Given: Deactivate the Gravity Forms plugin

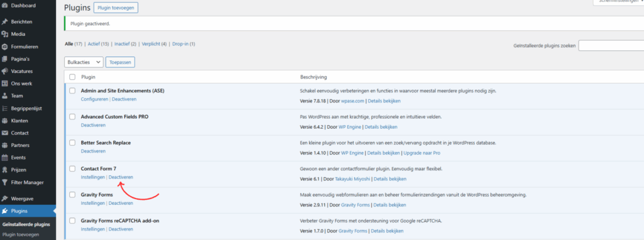Looking at the screenshot, I should coord(121,203).
